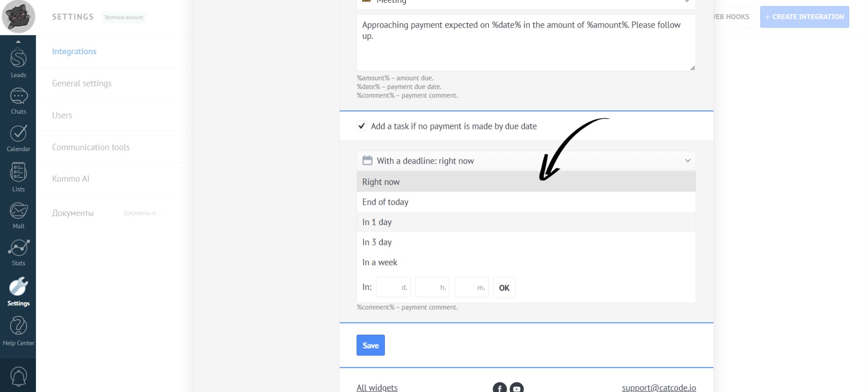Select 'End of today' deadline option
The image size is (868, 392).
point(385,202)
